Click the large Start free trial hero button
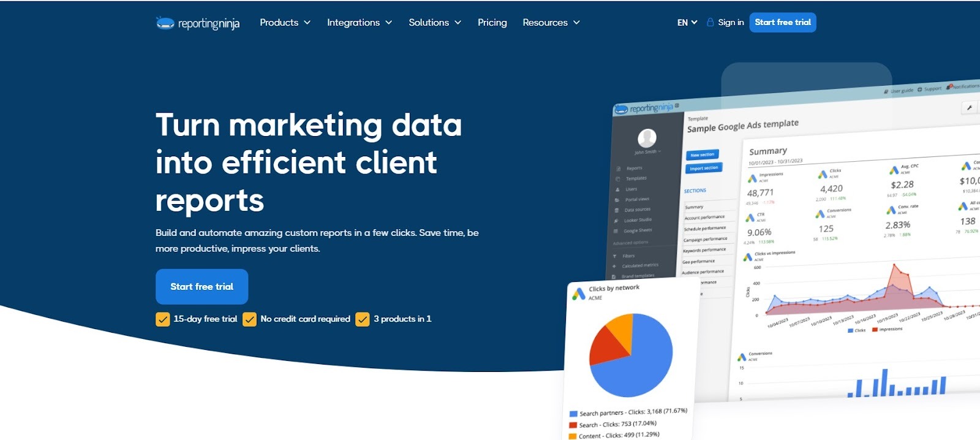 tap(202, 287)
